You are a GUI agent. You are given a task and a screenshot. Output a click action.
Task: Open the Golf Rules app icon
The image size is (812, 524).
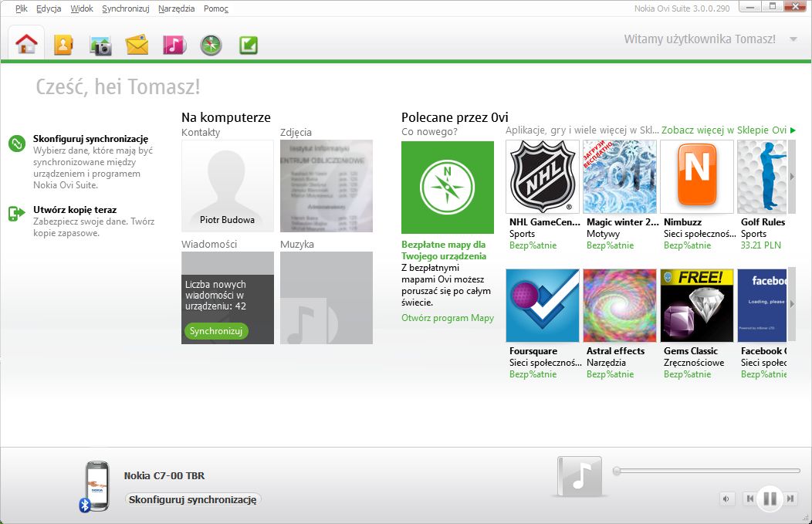tap(762, 177)
